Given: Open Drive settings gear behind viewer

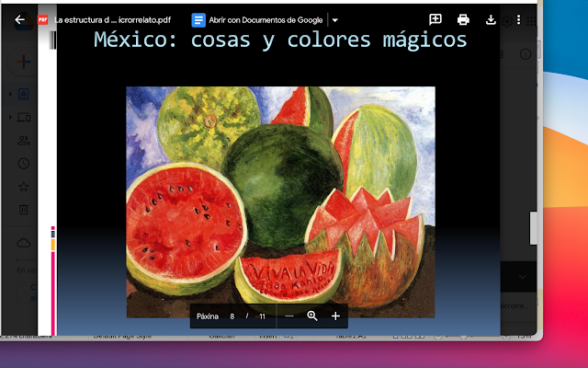Looking at the screenshot, I should point(507,21).
